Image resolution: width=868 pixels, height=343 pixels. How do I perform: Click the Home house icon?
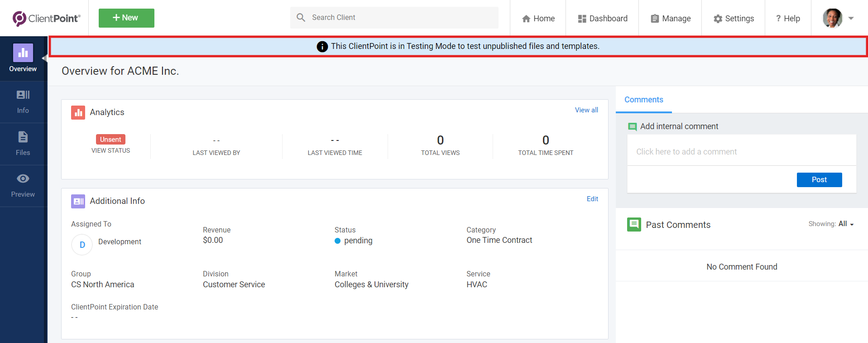point(526,19)
